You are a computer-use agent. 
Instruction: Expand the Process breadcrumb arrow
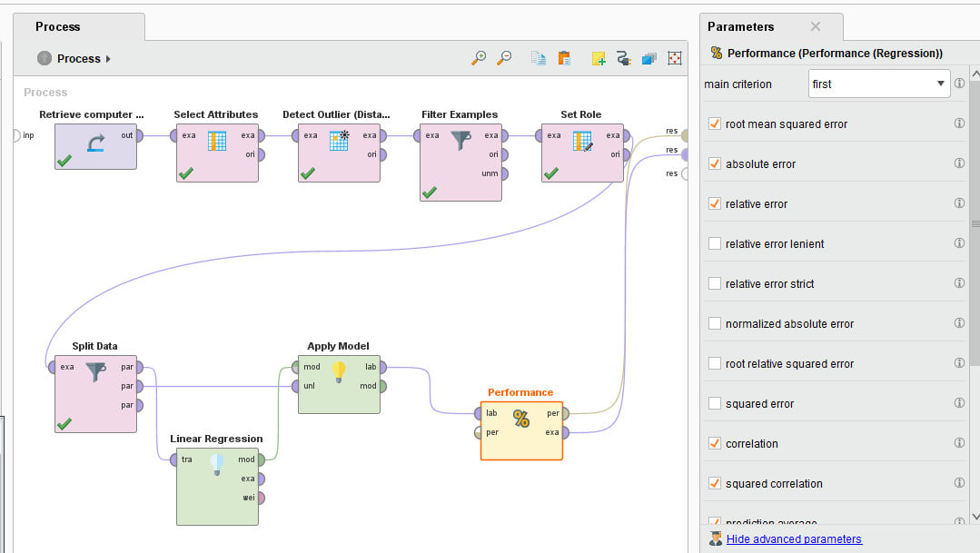(x=108, y=59)
